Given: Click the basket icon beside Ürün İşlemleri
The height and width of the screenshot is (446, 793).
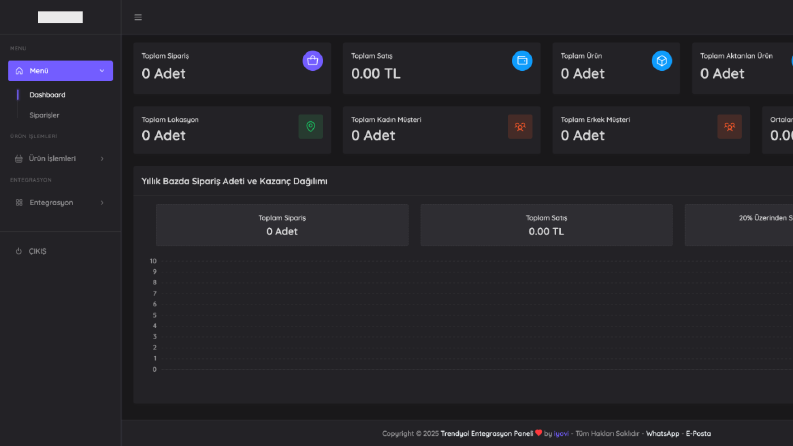Looking at the screenshot, I should 19,159.
